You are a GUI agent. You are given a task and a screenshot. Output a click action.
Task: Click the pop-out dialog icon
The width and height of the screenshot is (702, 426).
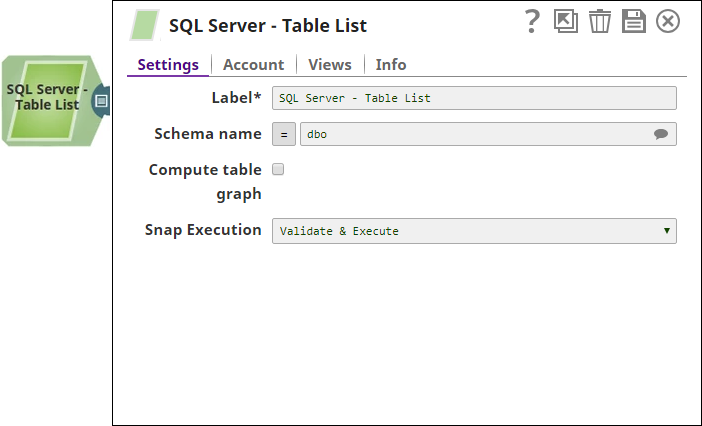tap(566, 21)
